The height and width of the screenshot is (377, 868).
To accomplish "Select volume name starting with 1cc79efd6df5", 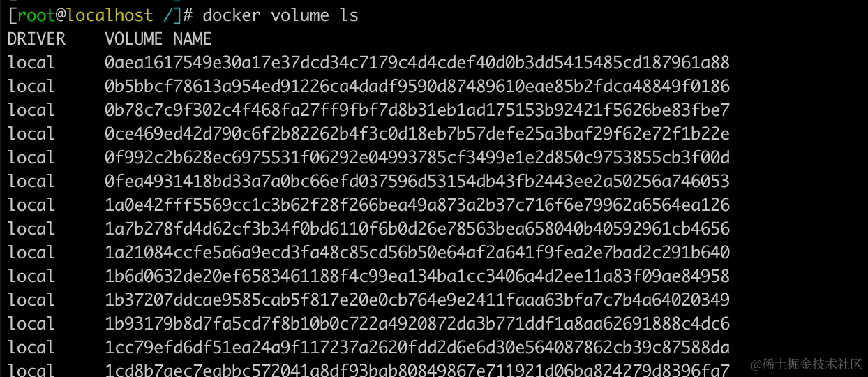I will point(417,348).
